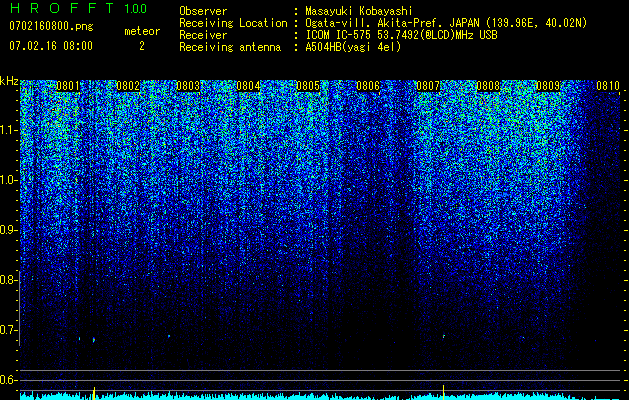Click the meteor echo dot after 0807
This screenshot has width=629, height=400.
coord(444,336)
